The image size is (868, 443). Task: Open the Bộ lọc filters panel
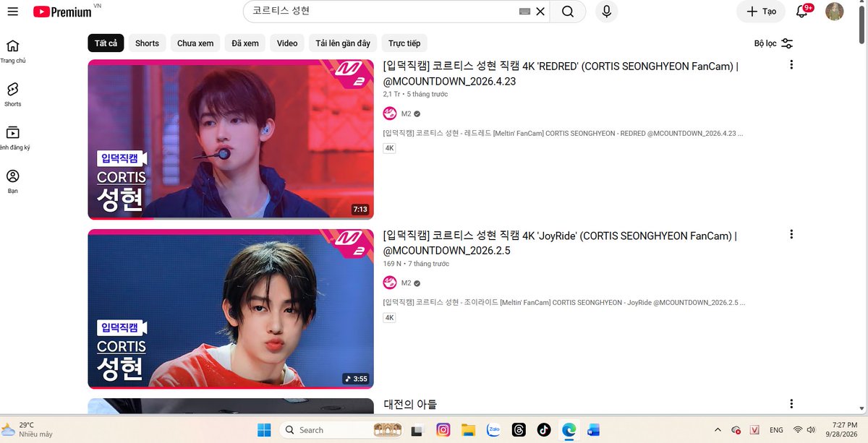773,43
